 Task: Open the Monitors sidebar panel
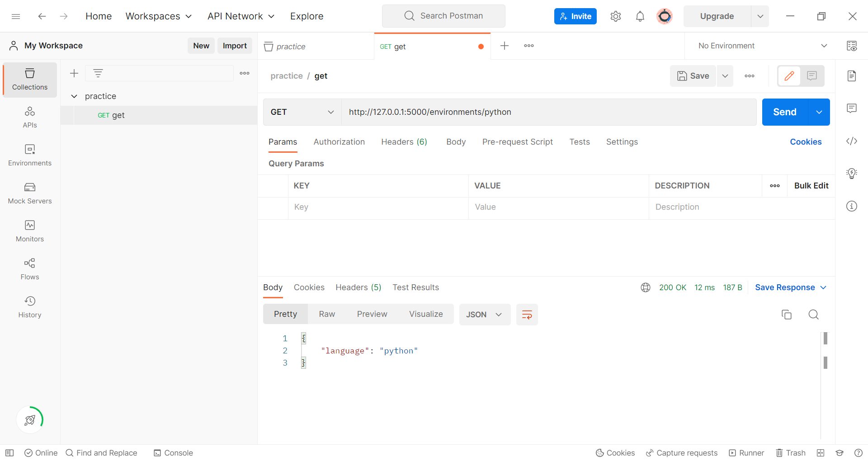pos(30,231)
